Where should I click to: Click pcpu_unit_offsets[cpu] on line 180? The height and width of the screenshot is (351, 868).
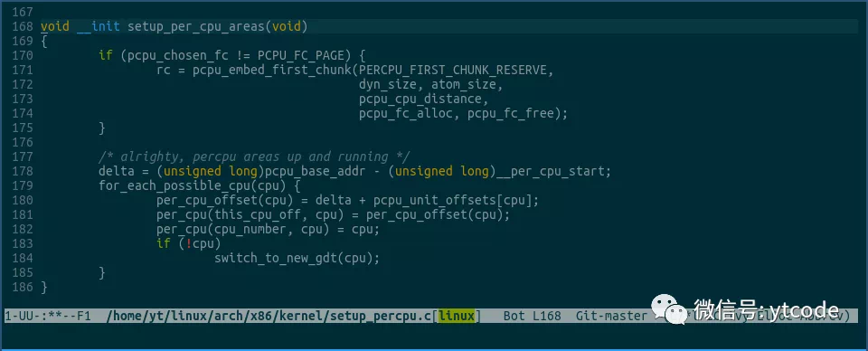[x=452, y=200]
